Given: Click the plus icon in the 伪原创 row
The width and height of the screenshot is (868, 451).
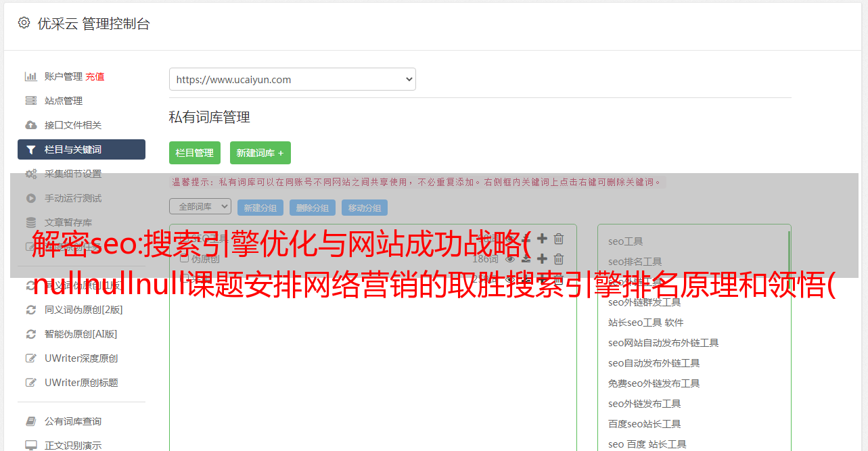Looking at the screenshot, I should (x=542, y=259).
